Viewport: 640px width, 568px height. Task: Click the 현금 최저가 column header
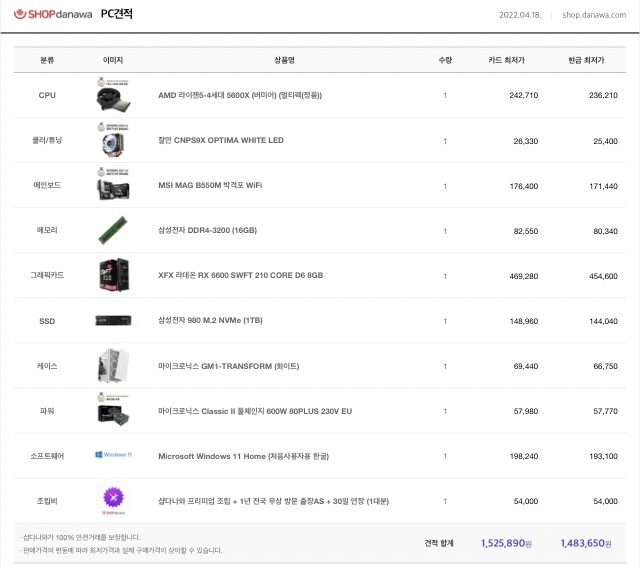[x=586, y=60]
